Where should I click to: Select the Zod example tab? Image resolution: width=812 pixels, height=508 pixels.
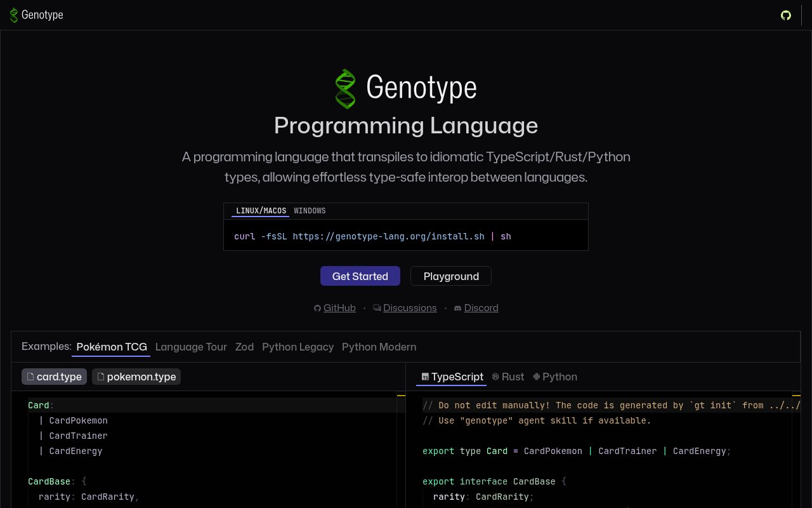click(x=244, y=347)
